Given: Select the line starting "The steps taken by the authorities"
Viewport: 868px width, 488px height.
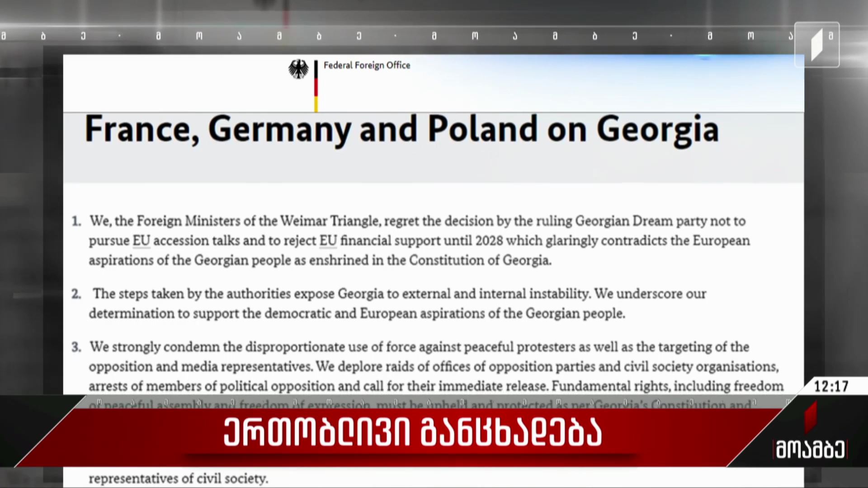Looking at the screenshot, I should pyautogui.click(x=400, y=294).
